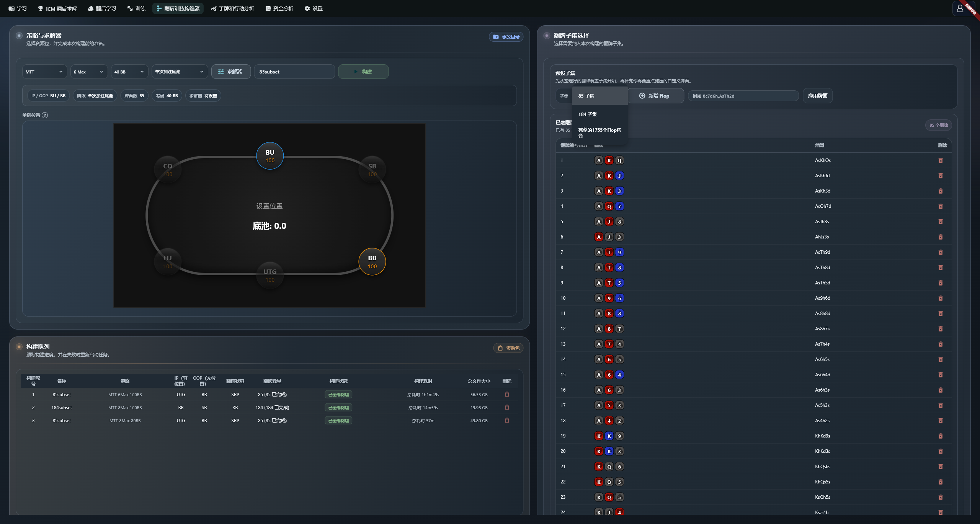Click 更改目录 change directory button
This screenshot has width=980, height=524.
(x=506, y=37)
